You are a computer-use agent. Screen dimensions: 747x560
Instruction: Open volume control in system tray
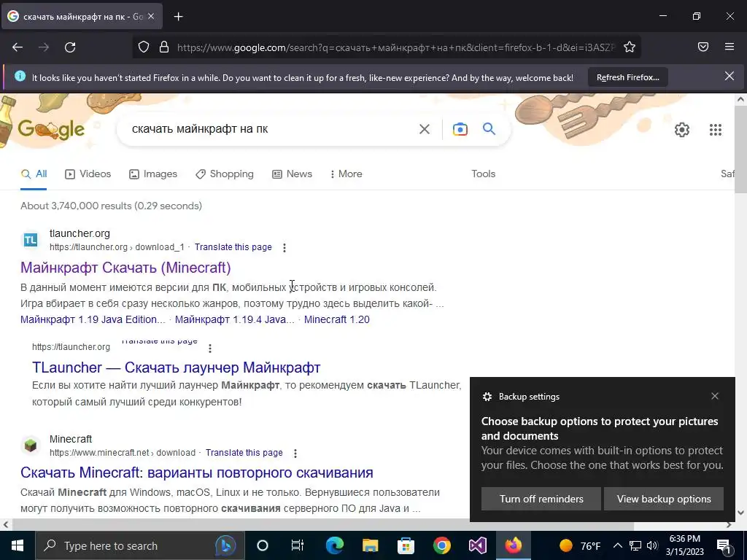[653, 545]
